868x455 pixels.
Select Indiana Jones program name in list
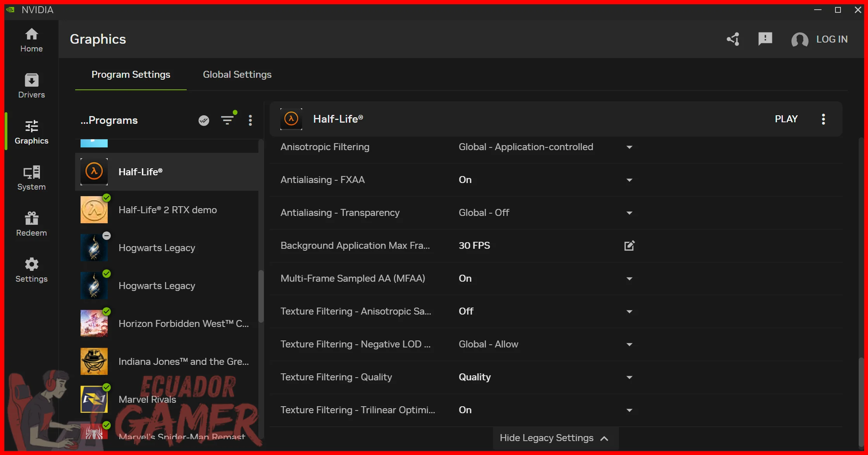[x=184, y=362]
